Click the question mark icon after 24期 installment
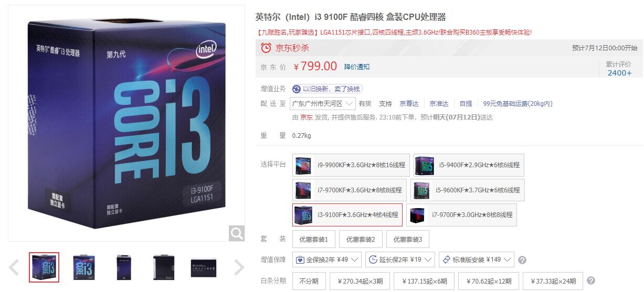This screenshot has height=292, width=644. tap(591, 280)
